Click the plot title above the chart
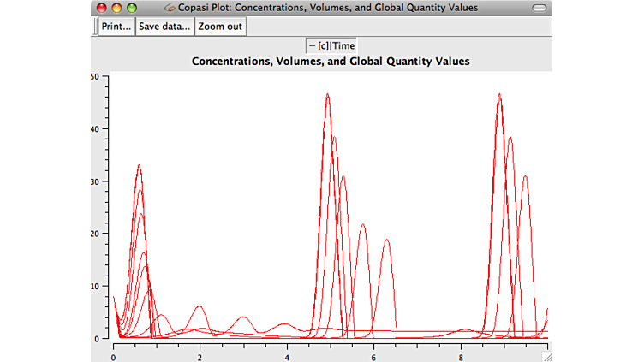644x362 pixels. coord(330,62)
